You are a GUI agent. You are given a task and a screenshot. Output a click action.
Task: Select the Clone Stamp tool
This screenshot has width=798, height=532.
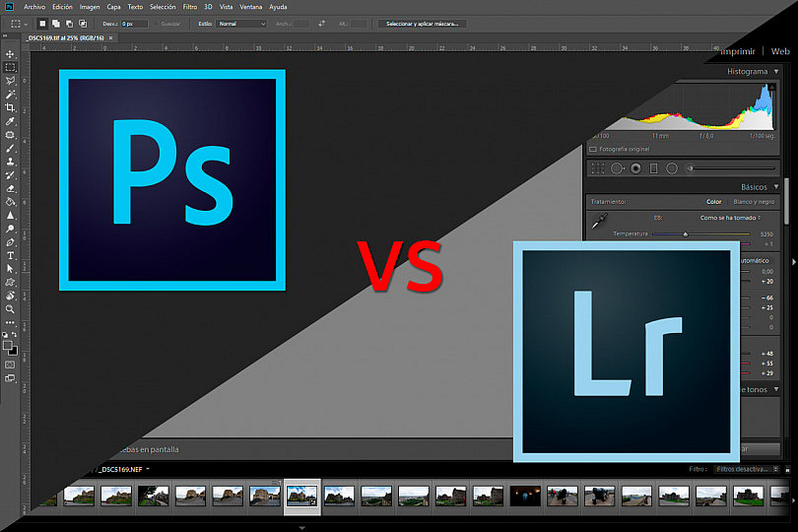(10, 162)
